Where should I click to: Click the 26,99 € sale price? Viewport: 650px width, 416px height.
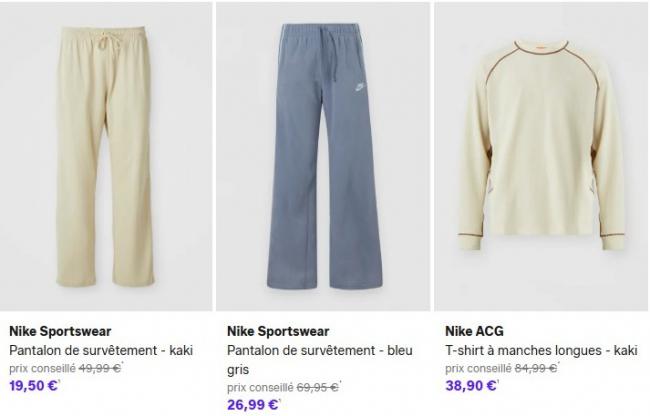pyautogui.click(x=253, y=405)
